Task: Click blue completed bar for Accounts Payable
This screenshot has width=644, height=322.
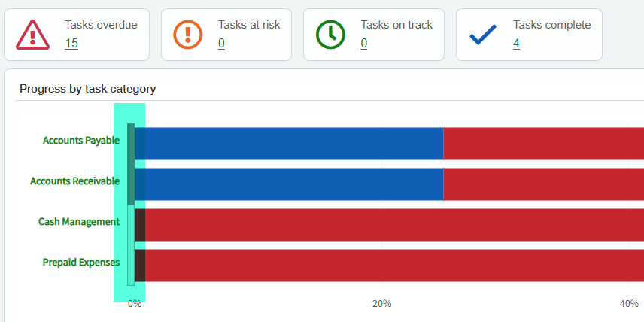Action: point(289,144)
